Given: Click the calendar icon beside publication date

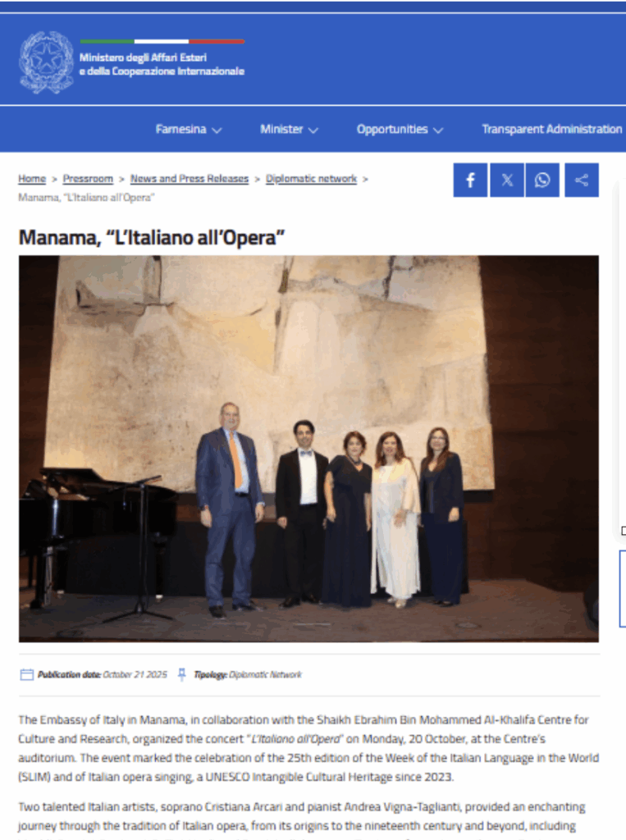Looking at the screenshot, I should pyautogui.click(x=27, y=674).
